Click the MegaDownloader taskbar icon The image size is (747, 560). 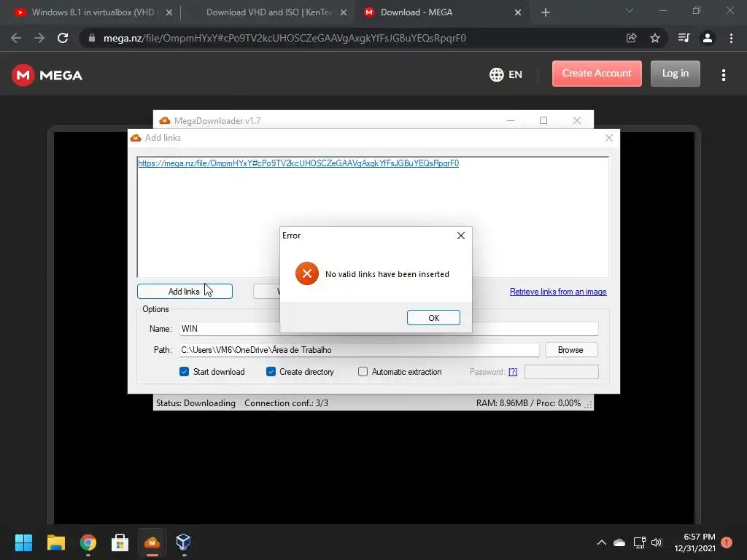click(152, 542)
